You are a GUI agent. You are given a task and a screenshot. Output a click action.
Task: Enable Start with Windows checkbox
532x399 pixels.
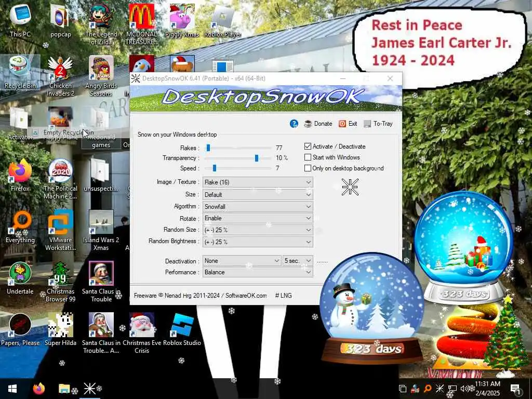click(308, 157)
